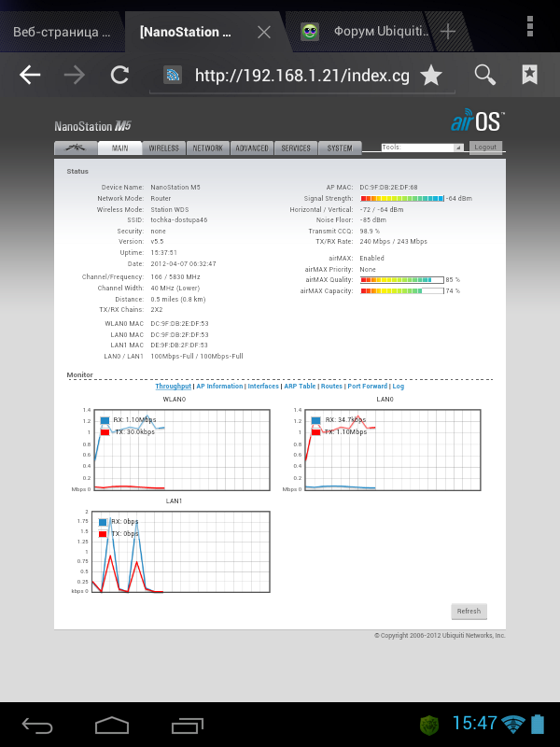
Task: Switch to the Веб-страница browser tab
Action: click(x=62, y=32)
